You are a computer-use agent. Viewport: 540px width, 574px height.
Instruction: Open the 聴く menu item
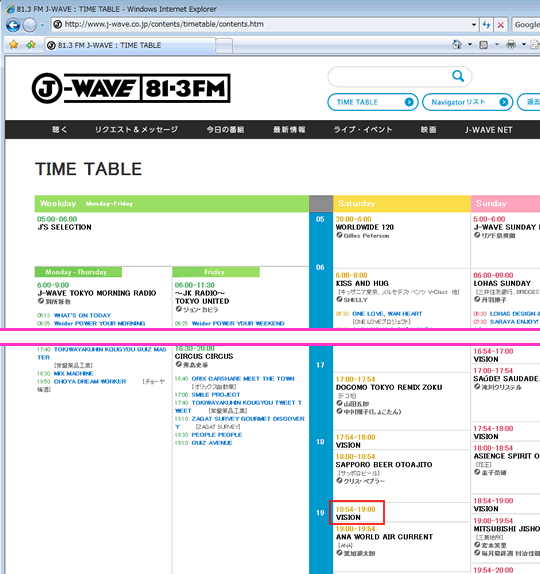pos(60,130)
